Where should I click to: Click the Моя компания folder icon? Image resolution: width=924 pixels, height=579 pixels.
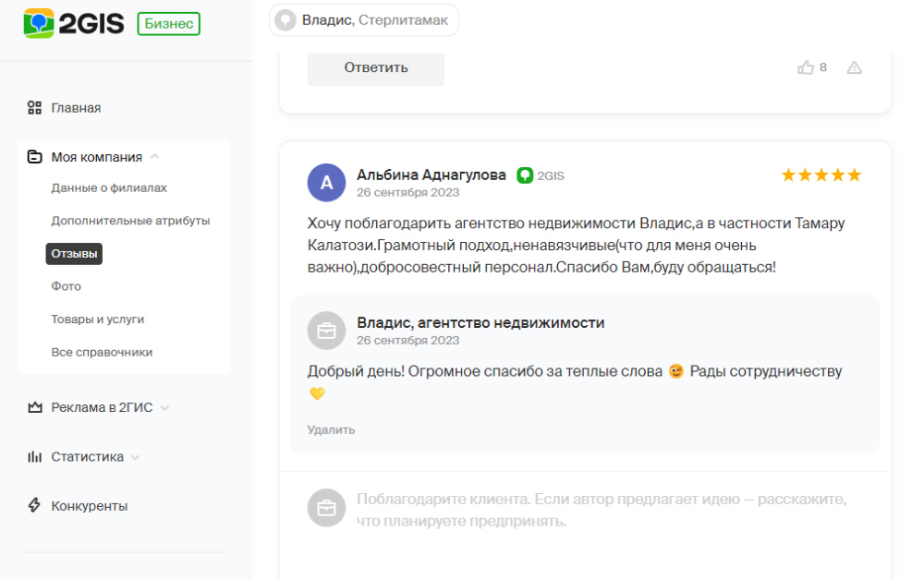click(35, 157)
